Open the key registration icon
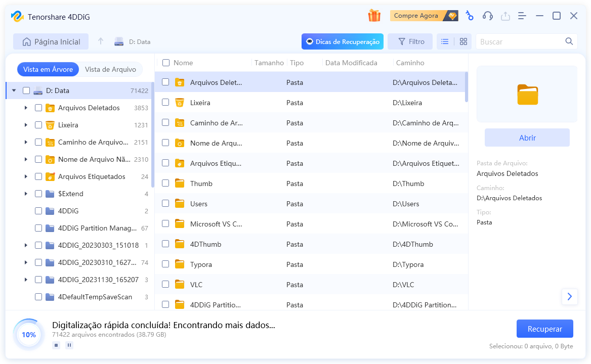The height and width of the screenshot is (364, 591). pos(470,16)
